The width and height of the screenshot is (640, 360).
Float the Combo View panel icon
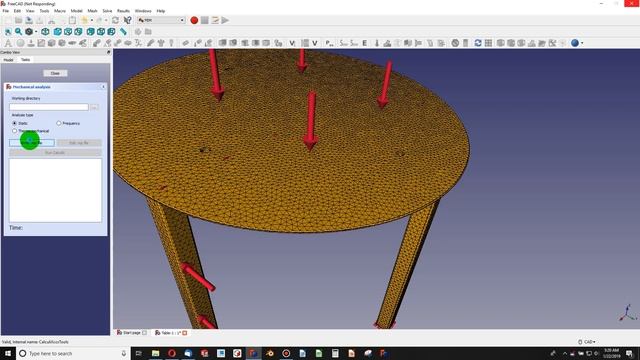[108, 52]
